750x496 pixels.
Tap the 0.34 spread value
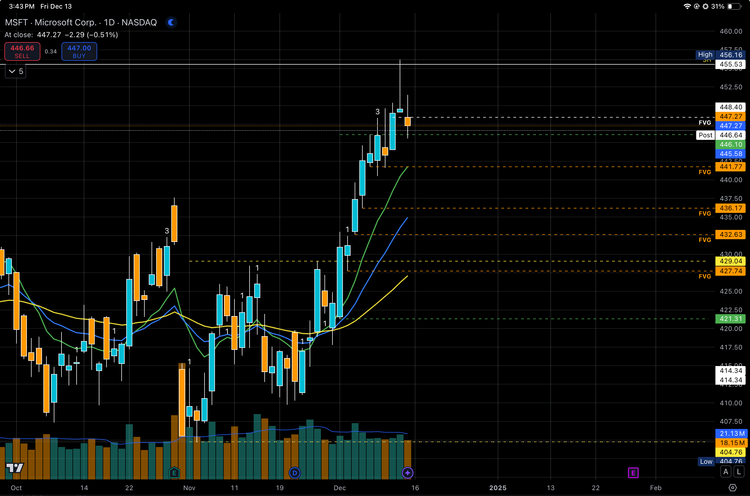tap(51, 52)
